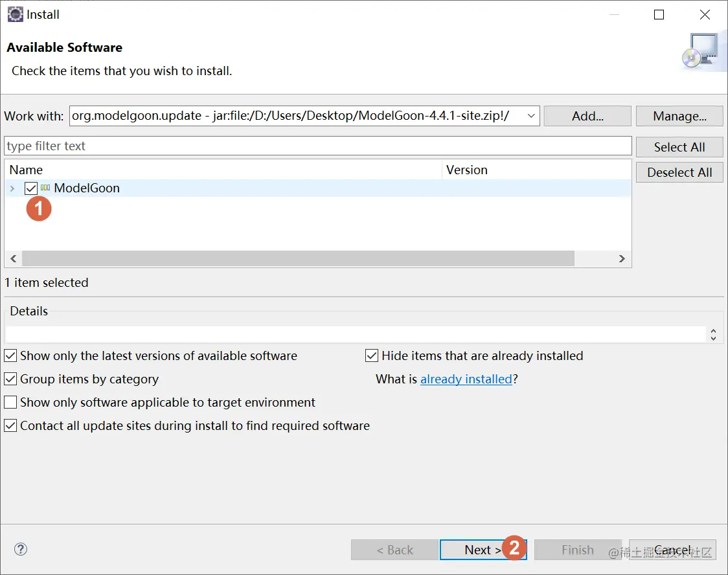
Task: Click the scroll left arrow in software list
Action: click(14, 258)
